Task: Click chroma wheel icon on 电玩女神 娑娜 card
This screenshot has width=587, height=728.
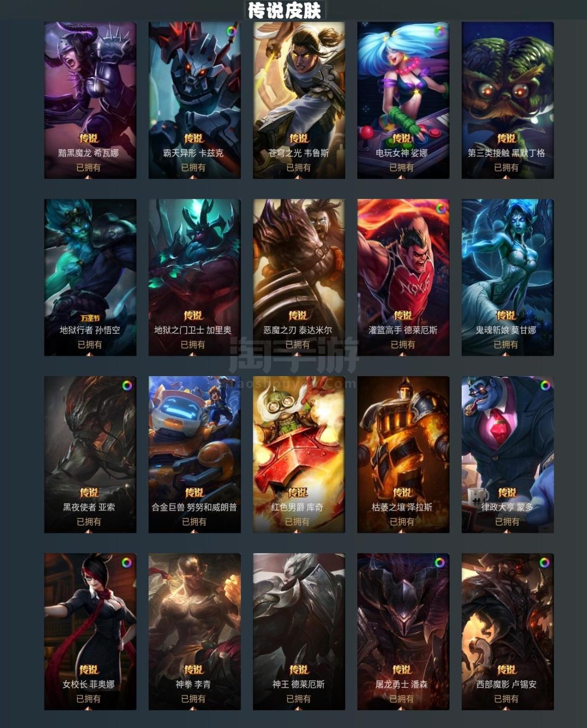Action: tap(441, 31)
